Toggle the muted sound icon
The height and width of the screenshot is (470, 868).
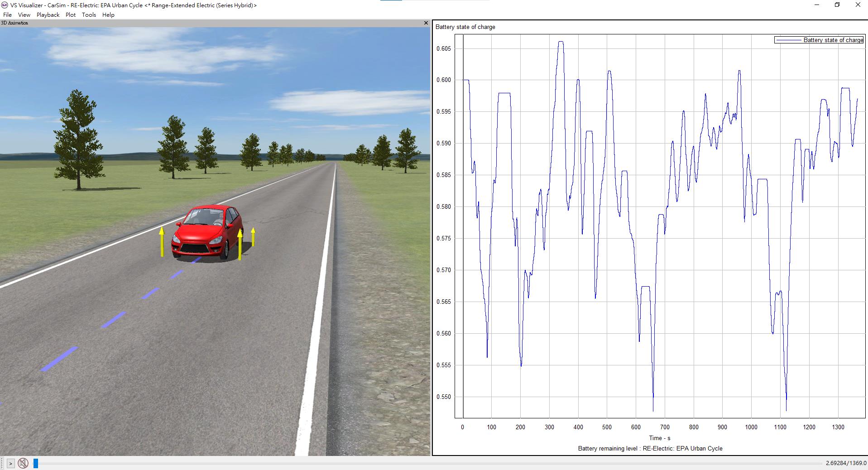pyautogui.click(x=23, y=463)
